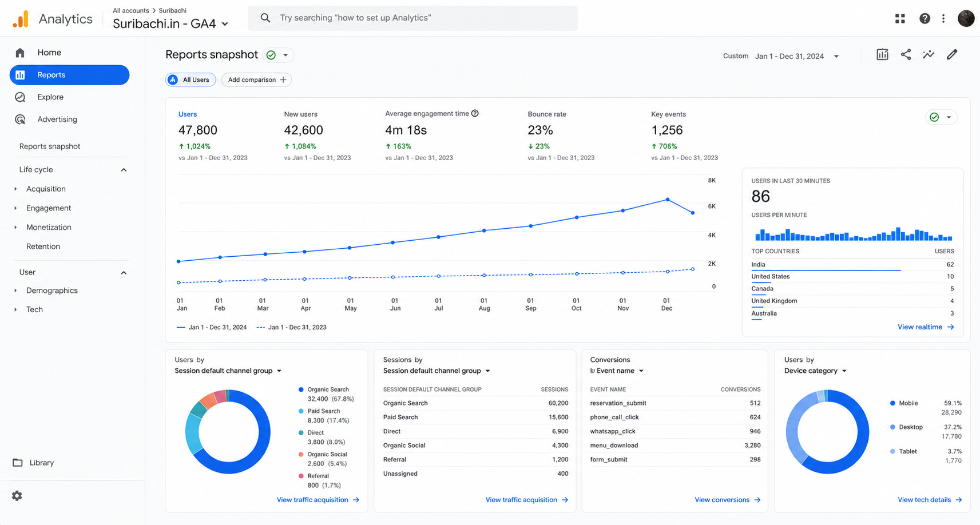Click the search input field
Screen dimensions: 980x525
click(412, 18)
